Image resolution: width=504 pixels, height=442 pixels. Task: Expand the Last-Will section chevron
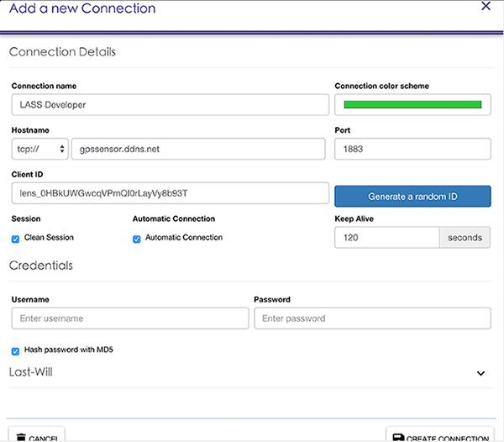click(x=480, y=373)
